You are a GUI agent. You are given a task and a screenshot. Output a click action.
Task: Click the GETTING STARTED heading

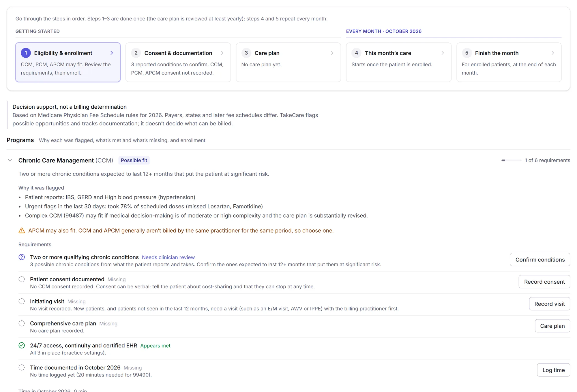(x=38, y=31)
